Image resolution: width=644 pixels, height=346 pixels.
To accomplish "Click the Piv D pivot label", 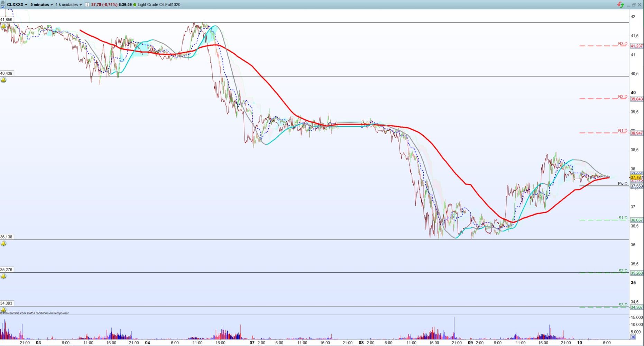I will 623,184.
